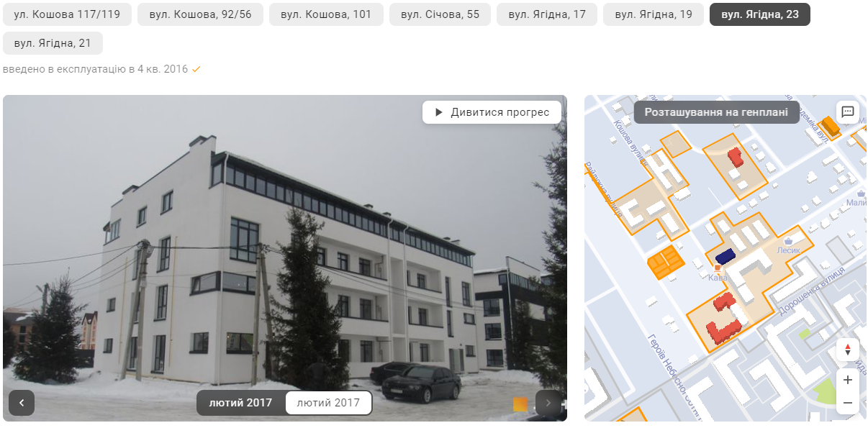868x428 pixels.
Task: Select the вул. Ягідна, 21 address tab
Action: pos(53,43)
